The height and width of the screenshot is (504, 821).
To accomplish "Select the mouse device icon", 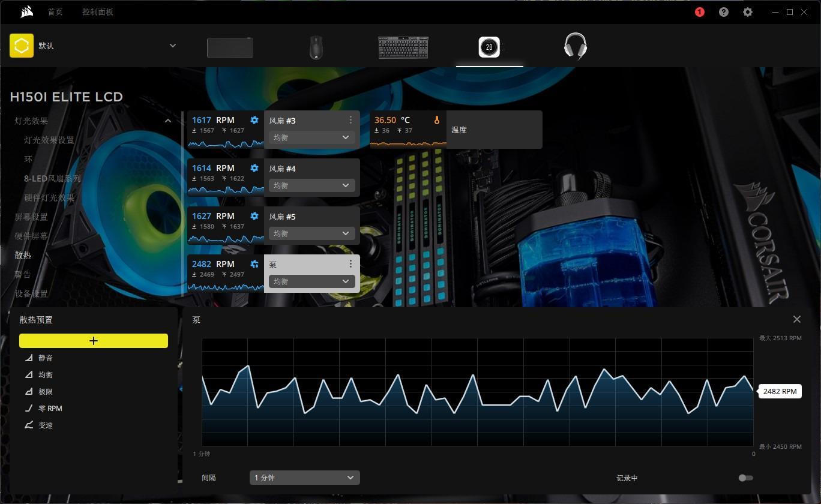I will (x=316, y=47).
